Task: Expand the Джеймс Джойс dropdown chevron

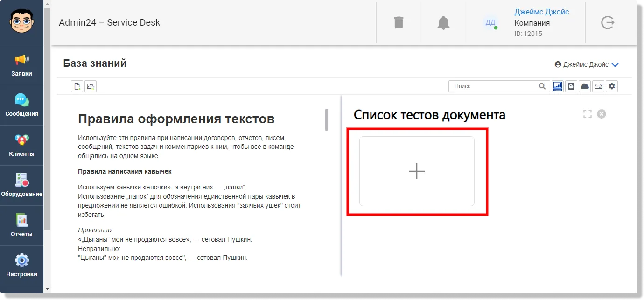Action: (x=615, y=65)
